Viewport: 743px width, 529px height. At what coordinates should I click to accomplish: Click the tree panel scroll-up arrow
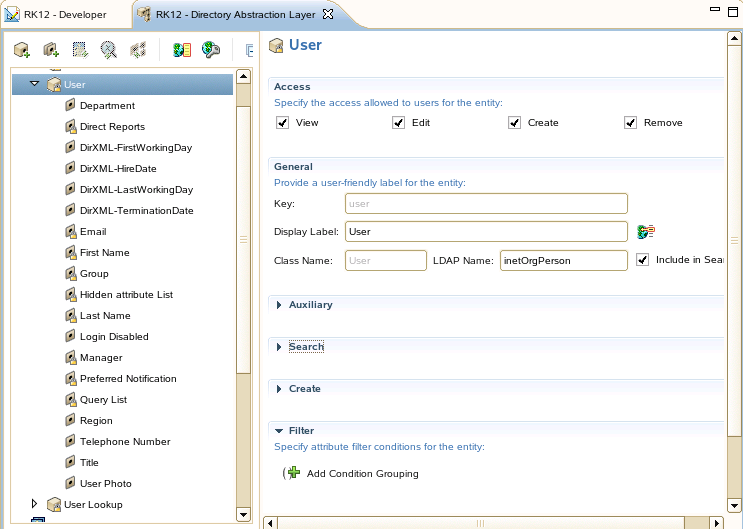pos(243,76)
